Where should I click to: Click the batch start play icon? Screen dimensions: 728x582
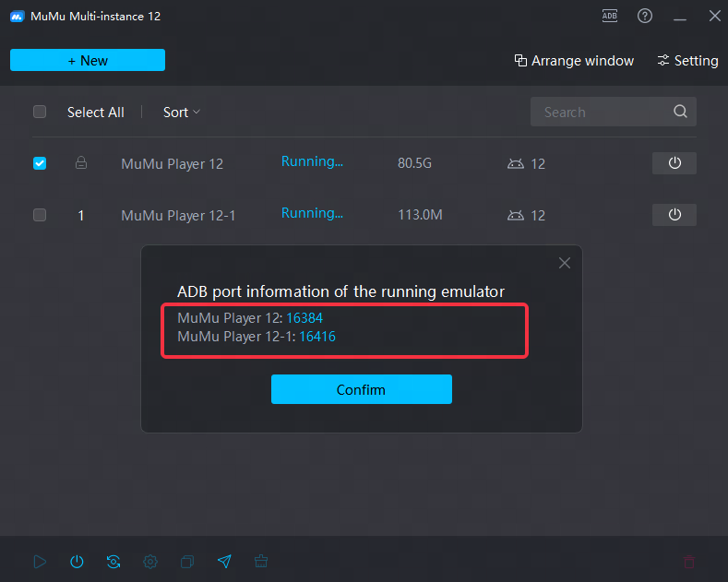[x=40, y=562]
